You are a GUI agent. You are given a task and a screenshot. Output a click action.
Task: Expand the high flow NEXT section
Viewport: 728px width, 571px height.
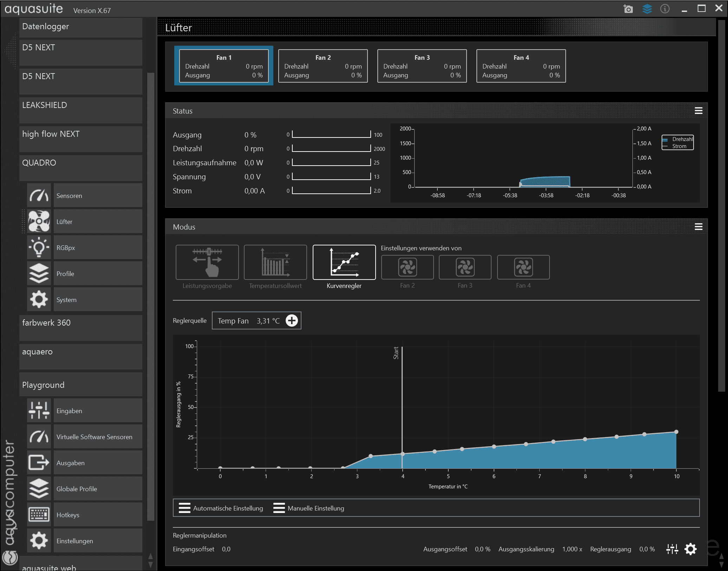[x=81, y=139]
